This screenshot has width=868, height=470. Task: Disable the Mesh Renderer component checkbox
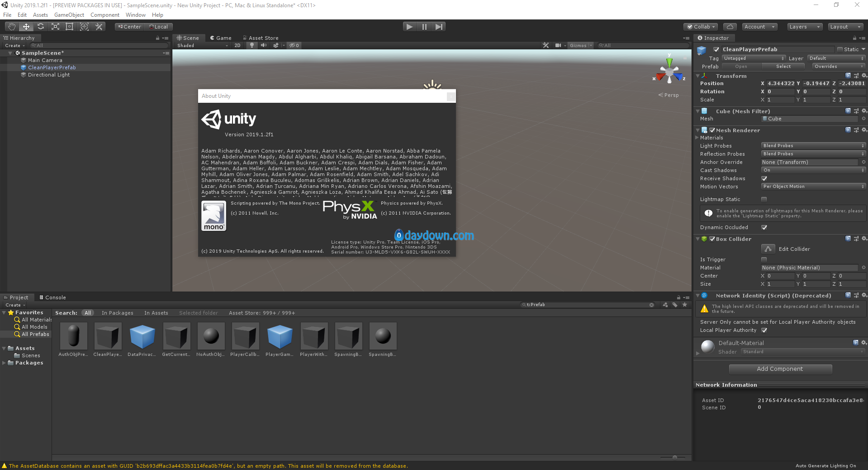(712, 130)
